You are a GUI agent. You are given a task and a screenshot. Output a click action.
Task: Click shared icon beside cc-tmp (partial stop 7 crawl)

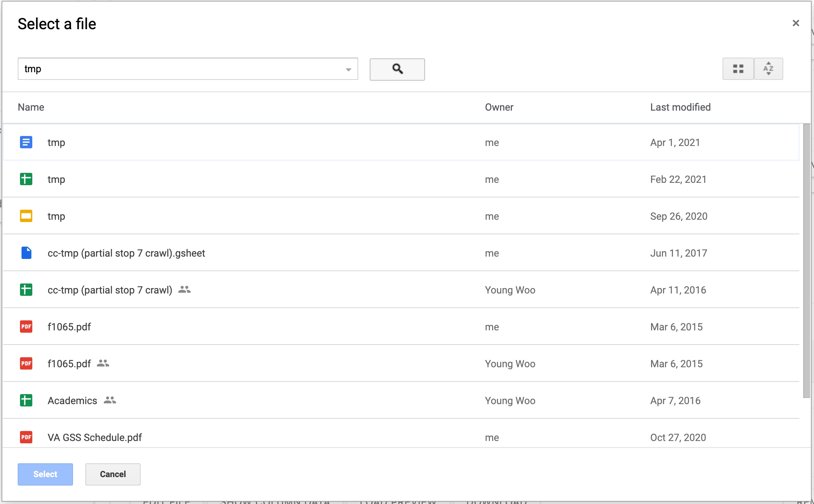pyautogui.click(x=184, y=290)
